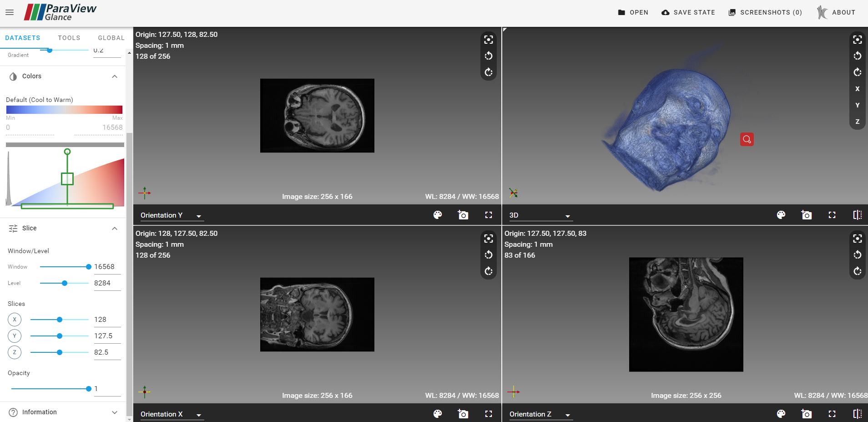This screenshot has height=422, width=868.
Task: Open Orientation Y view dropdown
Action: (172, 215)
